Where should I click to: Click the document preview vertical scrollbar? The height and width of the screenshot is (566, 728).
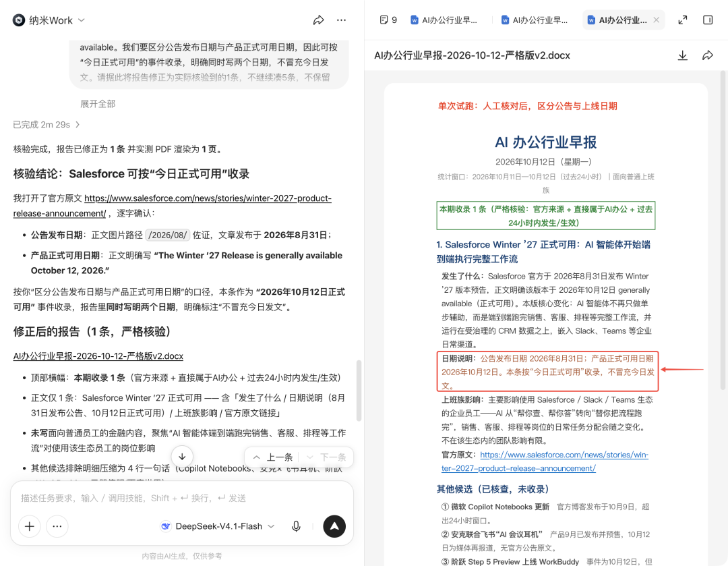click(723, 230)
